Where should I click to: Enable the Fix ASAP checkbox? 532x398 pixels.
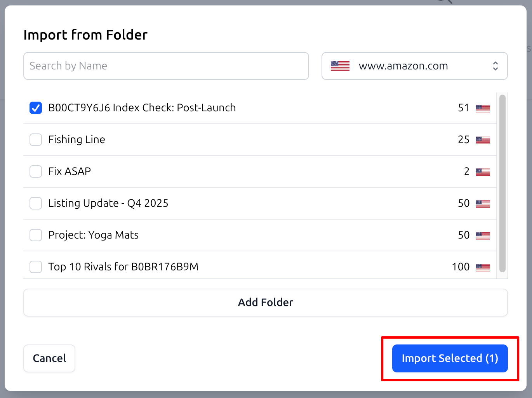click(35, 171)
